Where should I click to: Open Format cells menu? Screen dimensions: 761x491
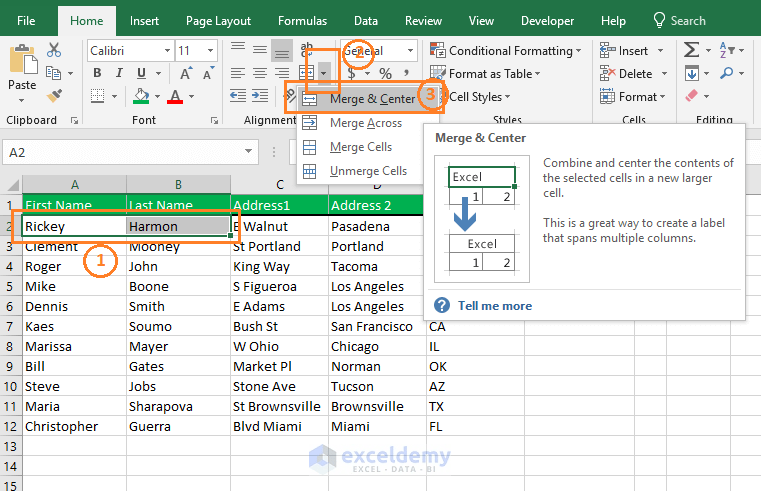tap(633, 97)
